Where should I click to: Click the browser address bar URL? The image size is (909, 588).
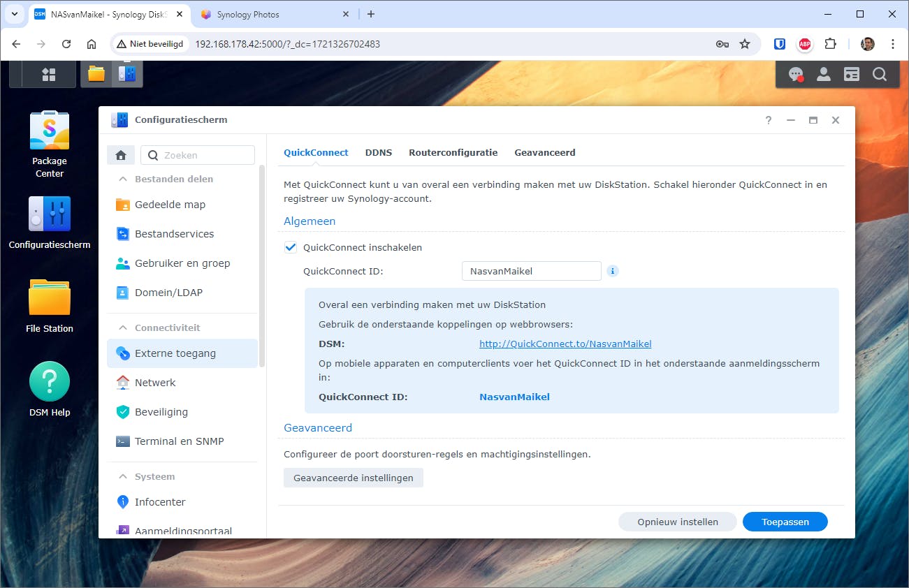coord(288,44)
